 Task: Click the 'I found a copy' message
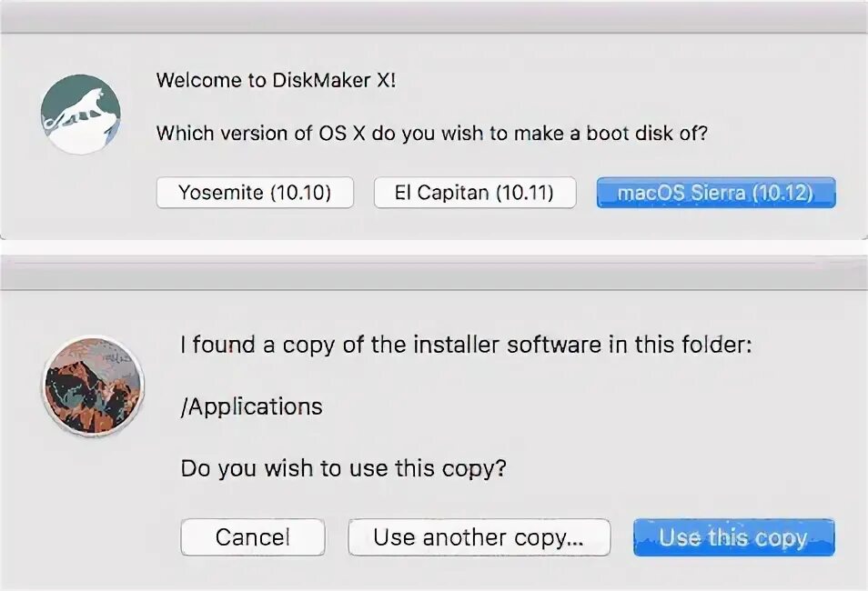[x=466, y=345]
